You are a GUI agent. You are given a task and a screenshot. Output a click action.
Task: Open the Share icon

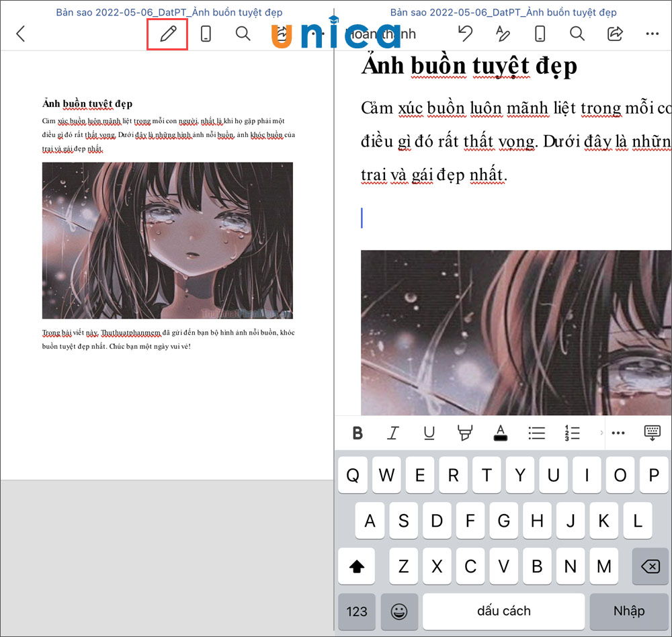[615, 34]
